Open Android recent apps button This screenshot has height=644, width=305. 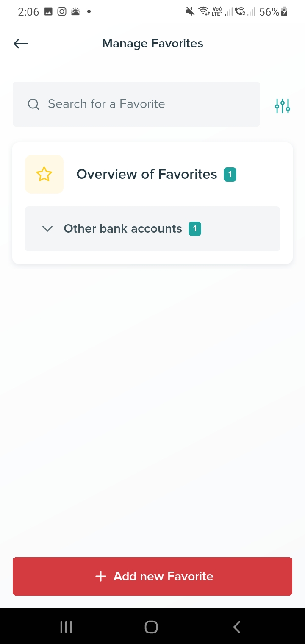[66, 627]
